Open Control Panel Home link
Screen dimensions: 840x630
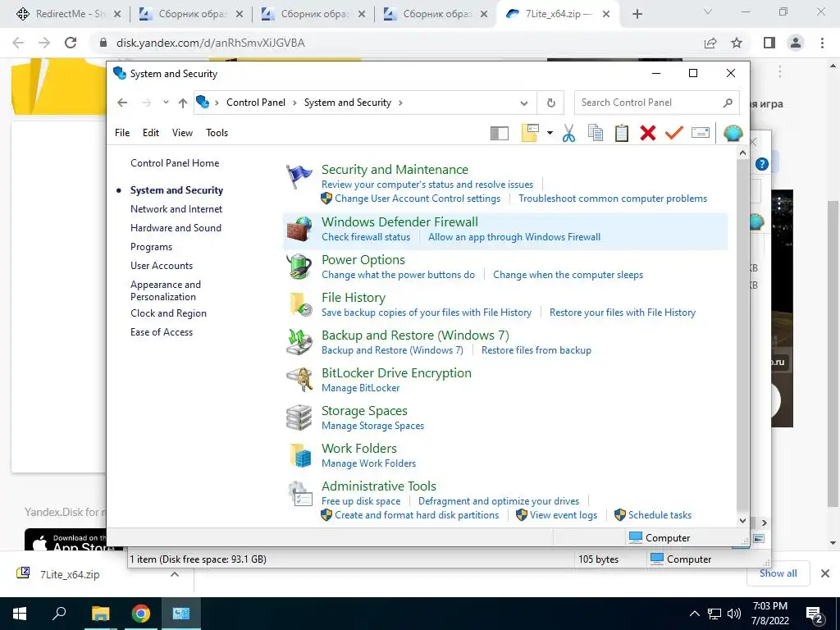(x=175, y=163)
